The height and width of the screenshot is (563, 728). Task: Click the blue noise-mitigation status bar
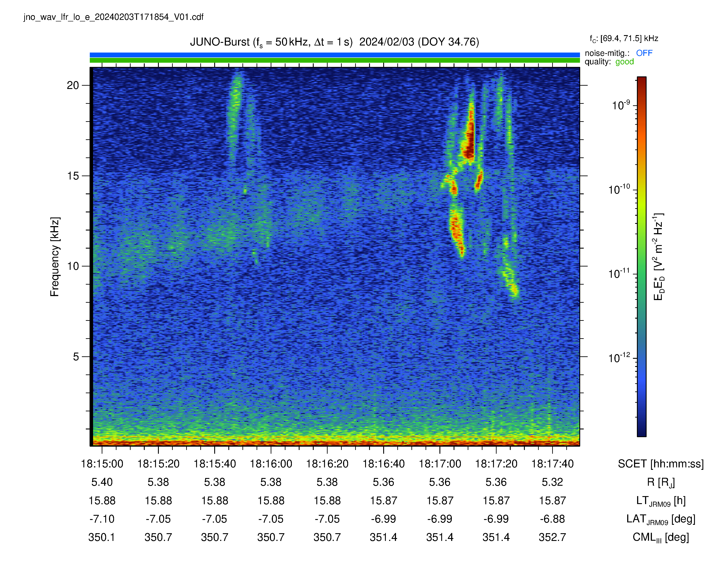pyautogui.click(x=335, y=55)
